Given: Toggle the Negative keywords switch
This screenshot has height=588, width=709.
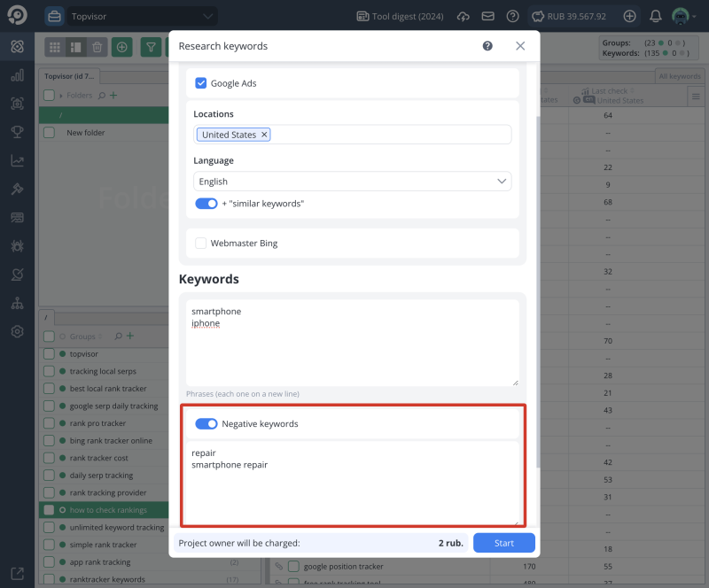Looking at the screenshot, I should click(x=206, y=423).
